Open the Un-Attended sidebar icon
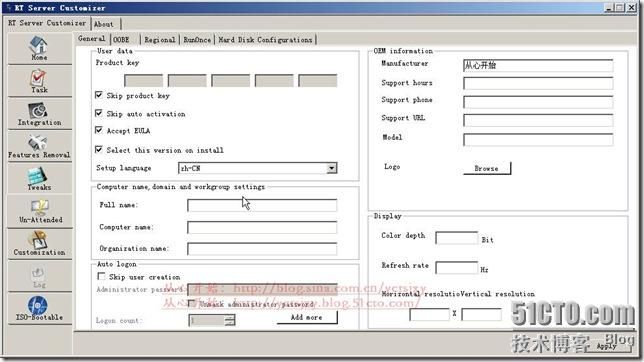 pyautogui.click(x=39, y=211)
